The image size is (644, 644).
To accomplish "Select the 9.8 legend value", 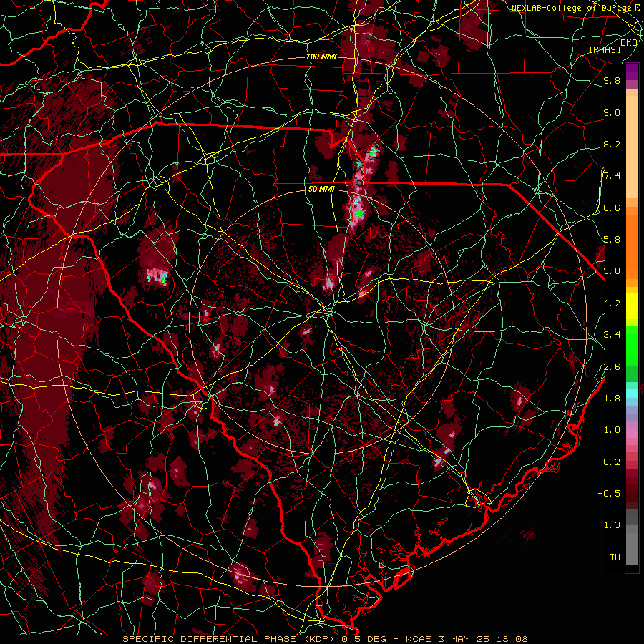I will click(x=612, y=81).
